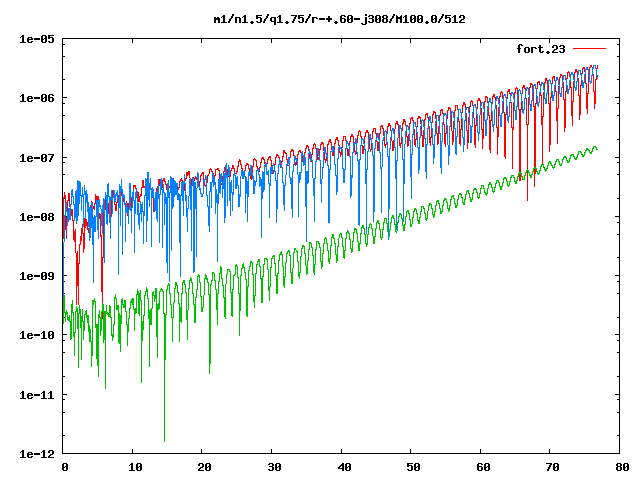This screenshot has width=640, height=480.
Task: Click the 1e-09 y-axis label
Action: point(37,276)
